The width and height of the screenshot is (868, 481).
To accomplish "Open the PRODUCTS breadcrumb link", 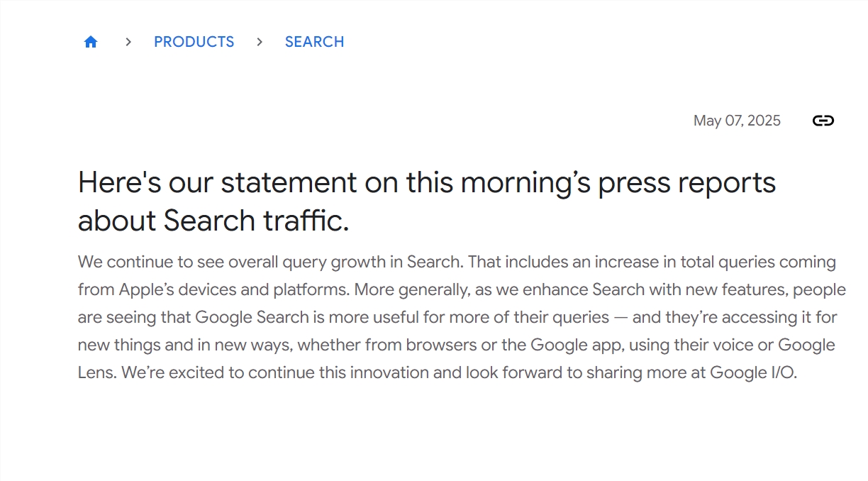I will click(194, 42).
